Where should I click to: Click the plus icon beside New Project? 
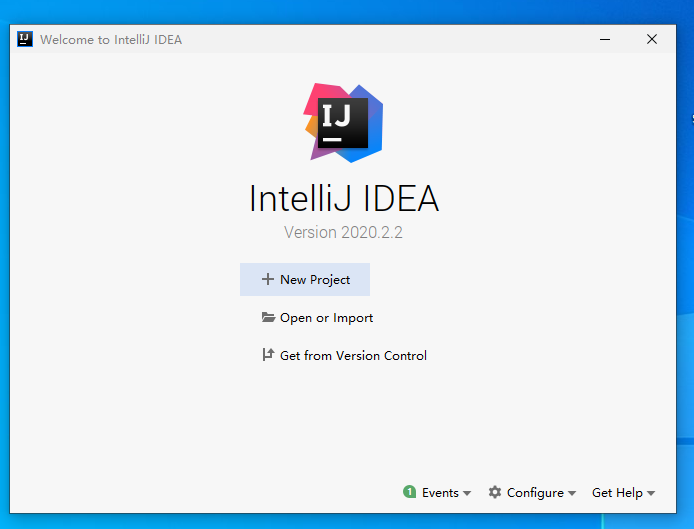click(x=268, y=279)
